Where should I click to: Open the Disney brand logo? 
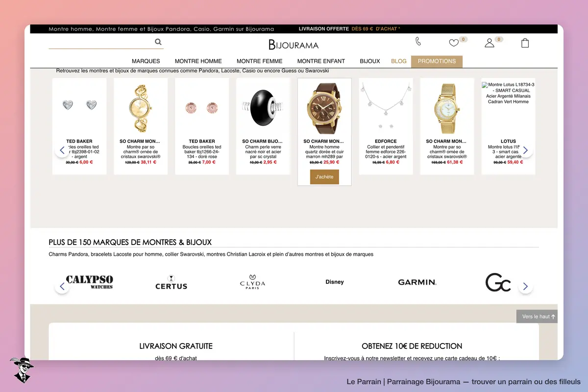pos(335,282)
